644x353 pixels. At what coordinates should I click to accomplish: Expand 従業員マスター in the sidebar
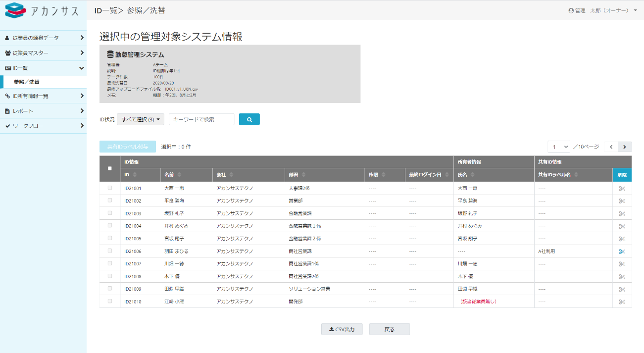pyautogui.click(x=43, y=53)
